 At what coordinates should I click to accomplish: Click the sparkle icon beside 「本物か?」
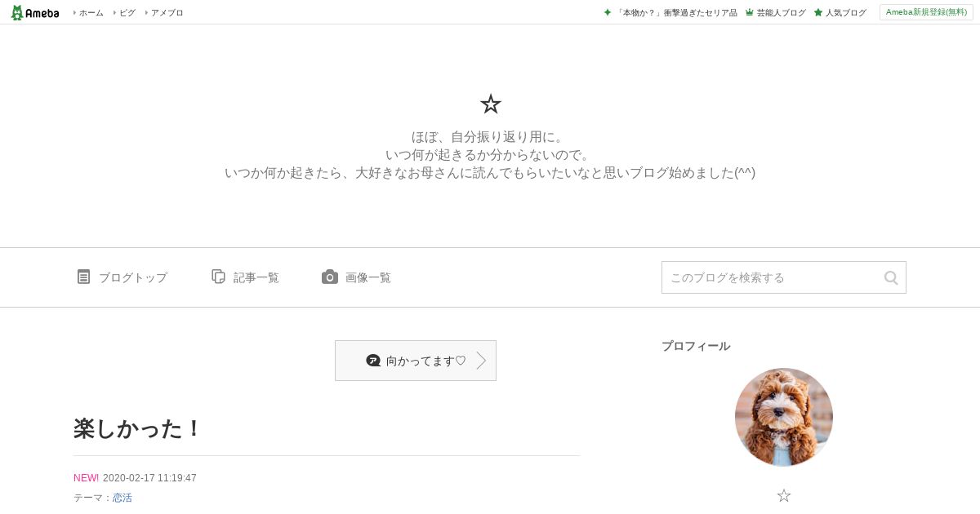click(607, 12)
